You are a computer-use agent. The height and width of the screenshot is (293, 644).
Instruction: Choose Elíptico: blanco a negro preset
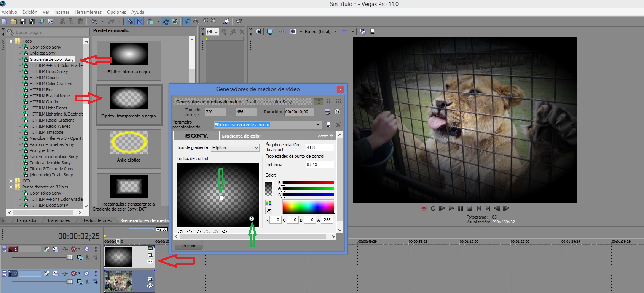129,60
